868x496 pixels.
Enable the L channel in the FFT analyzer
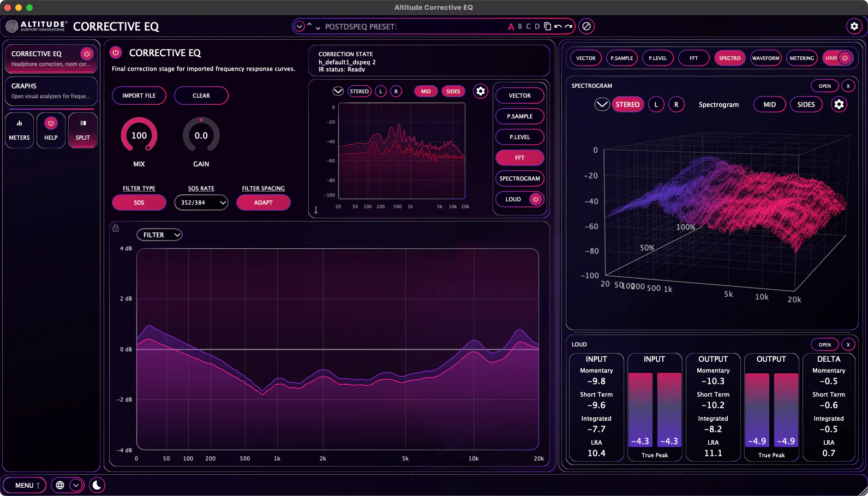(x=381, y=91)
